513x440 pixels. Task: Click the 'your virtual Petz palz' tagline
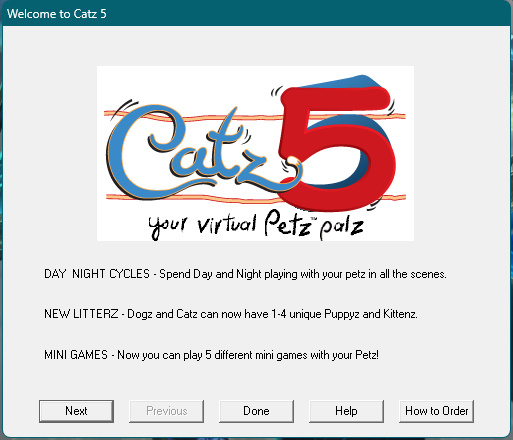pos(256,225)
